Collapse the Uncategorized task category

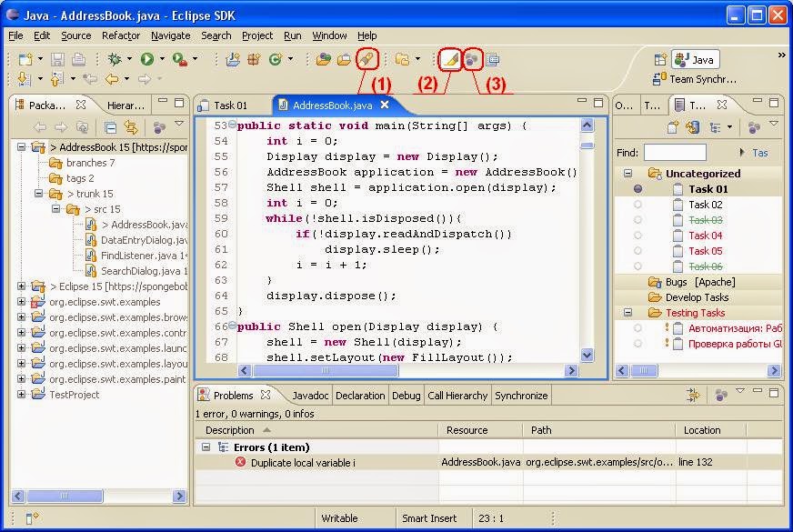tap(627, 173)
